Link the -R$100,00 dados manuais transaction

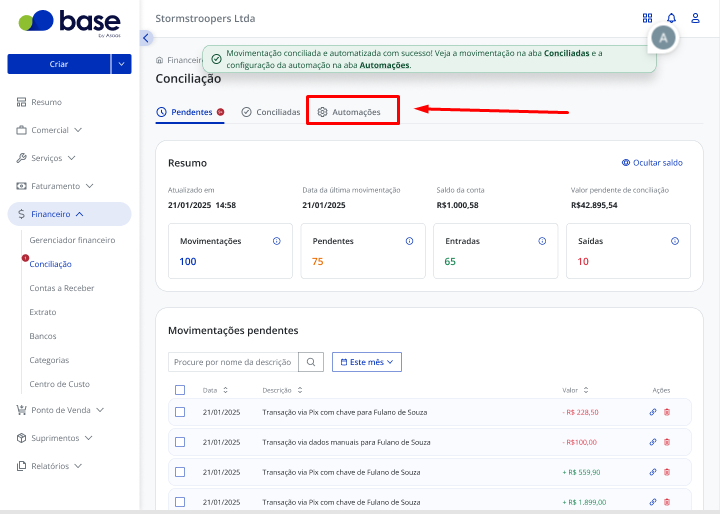click(652, 442)
